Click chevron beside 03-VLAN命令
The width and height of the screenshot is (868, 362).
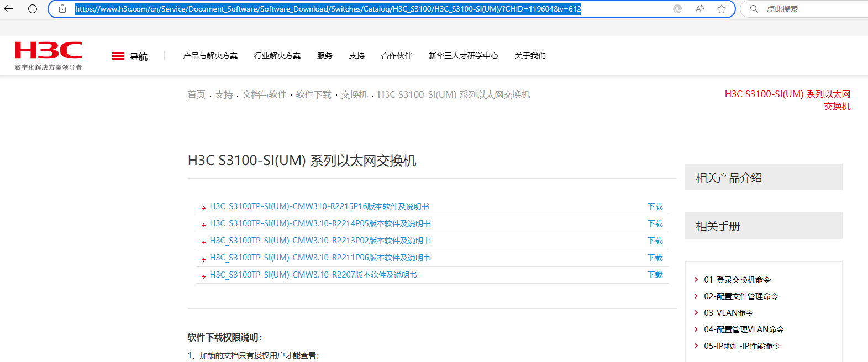pyautogui.click(x=696, y=313)
